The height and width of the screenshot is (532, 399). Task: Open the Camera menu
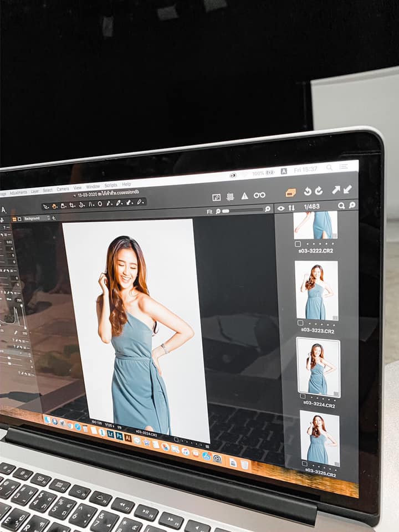[x=63, y=189]
